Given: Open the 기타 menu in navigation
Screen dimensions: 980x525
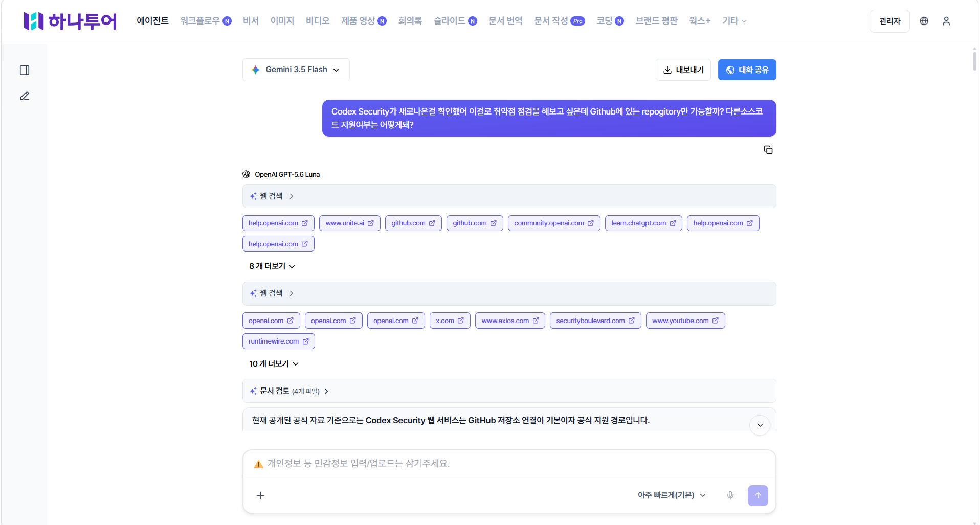Looking at the screenshot, I should coord(734,21).
